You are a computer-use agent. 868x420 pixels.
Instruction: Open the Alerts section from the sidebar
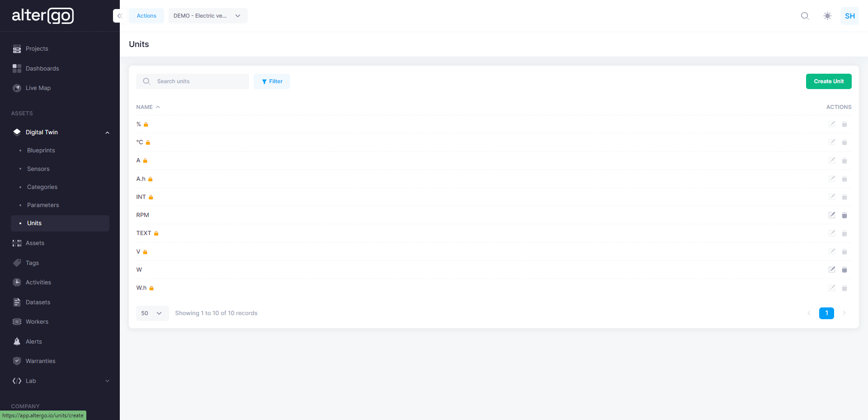[x=33, y=341]
